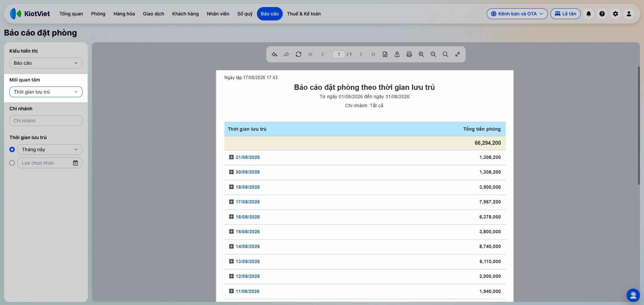Screen dimensions: 644x305
Task: Select the Lựa chọn khác radio button
Action: 12,163
